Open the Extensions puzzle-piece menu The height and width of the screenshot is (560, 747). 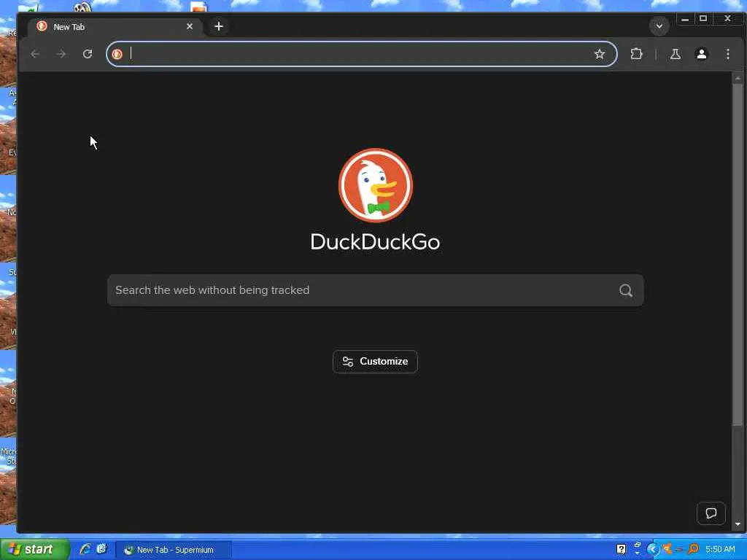636,54
